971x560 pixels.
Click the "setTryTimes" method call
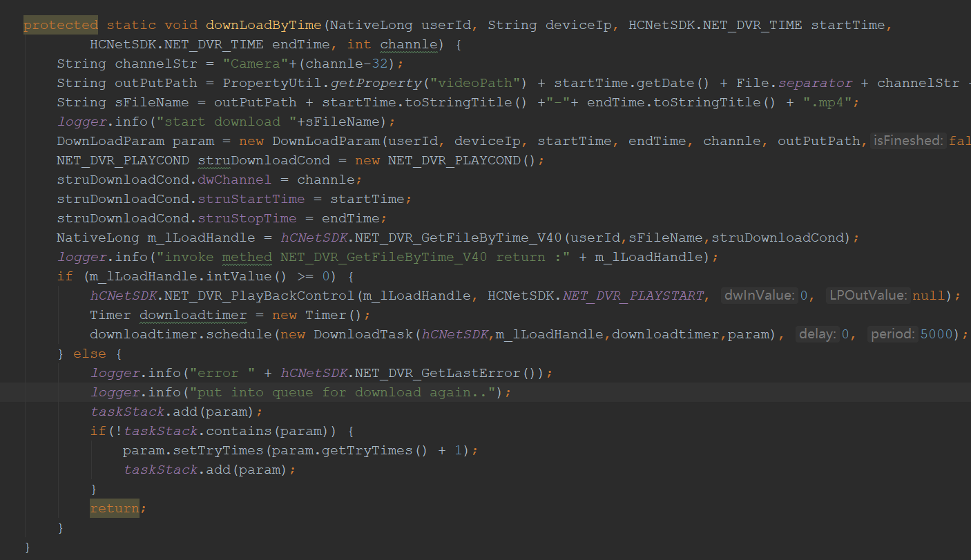pos(218,451)
